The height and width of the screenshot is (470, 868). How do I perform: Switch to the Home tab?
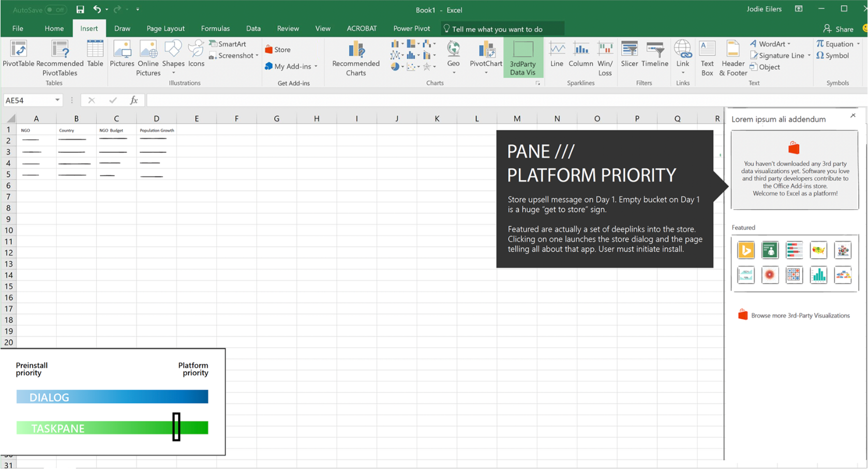[54, 28]
